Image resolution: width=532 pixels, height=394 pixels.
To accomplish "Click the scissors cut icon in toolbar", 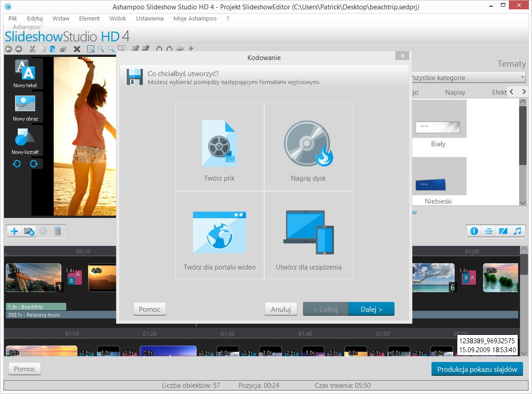I will (x=32, y=49).
